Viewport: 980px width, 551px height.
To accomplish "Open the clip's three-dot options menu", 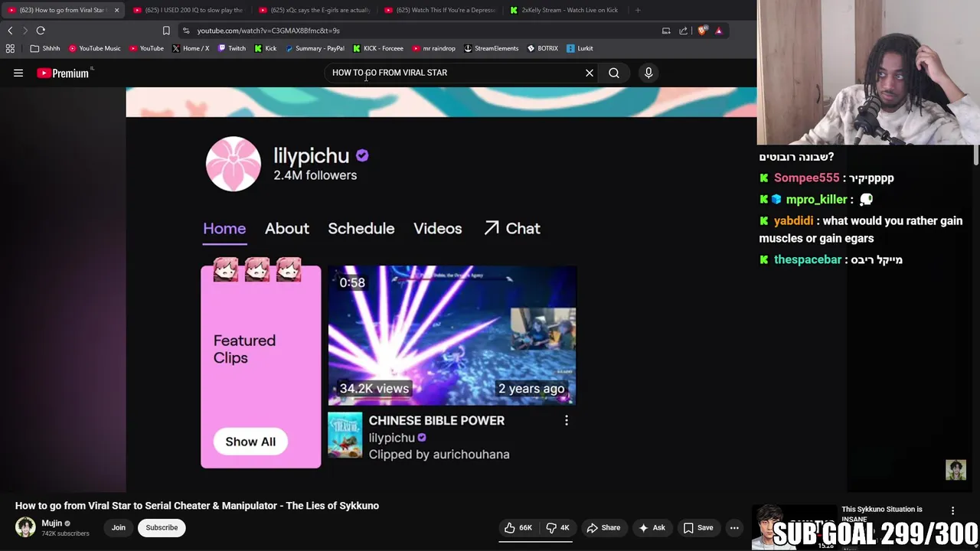I will point(567,420).
